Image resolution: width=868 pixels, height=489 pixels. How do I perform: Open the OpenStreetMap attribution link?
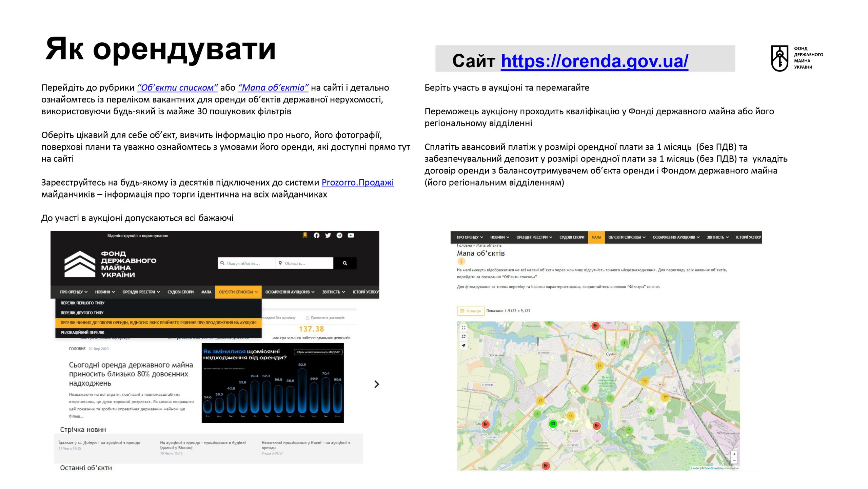pyautogui.click(x=714, y=468)
